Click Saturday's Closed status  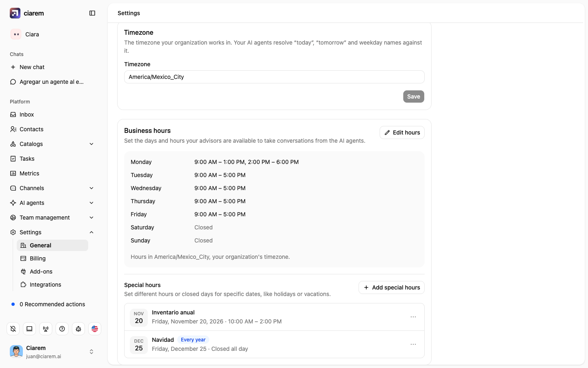coord(203,227)
